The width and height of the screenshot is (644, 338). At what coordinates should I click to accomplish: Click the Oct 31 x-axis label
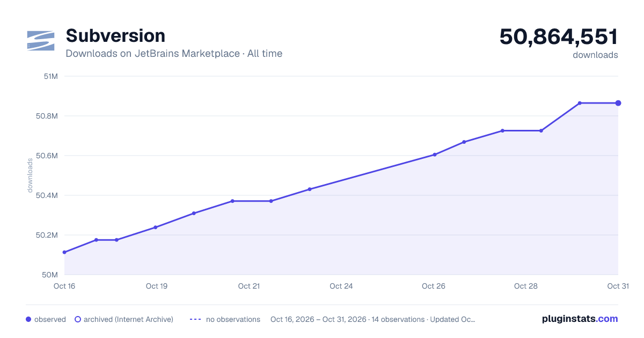[618, 286]
